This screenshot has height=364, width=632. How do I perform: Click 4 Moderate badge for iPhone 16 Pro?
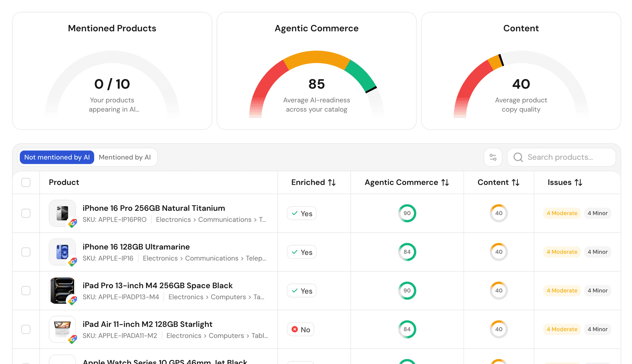point(562,213)
